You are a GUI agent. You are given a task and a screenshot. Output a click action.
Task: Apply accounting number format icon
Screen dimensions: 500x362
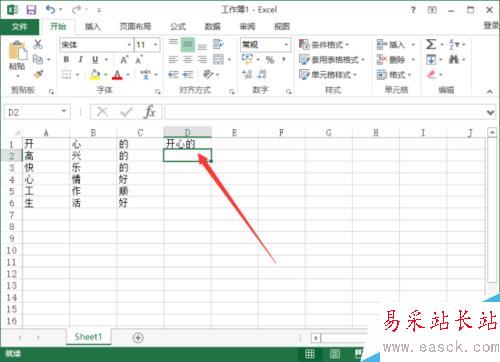point(247,59)
